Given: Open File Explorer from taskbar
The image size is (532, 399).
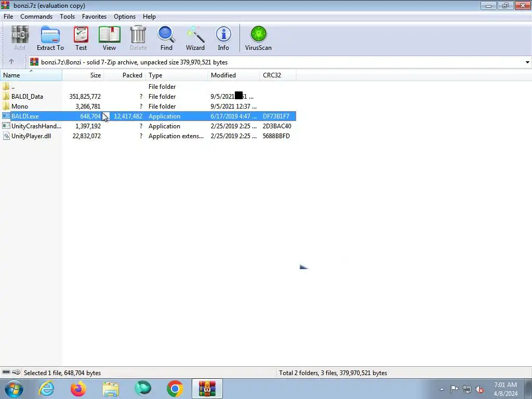Looking at the screenshot, I should coord(111,389).
